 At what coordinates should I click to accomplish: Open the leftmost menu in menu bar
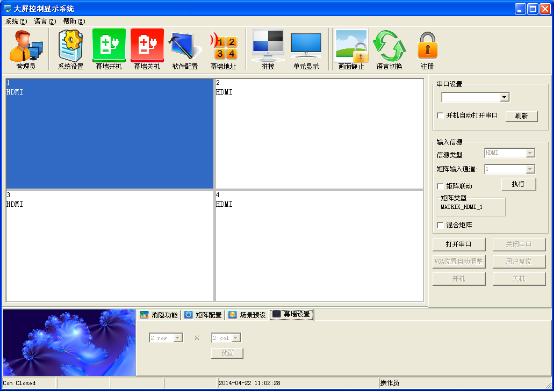click(16, 21)
